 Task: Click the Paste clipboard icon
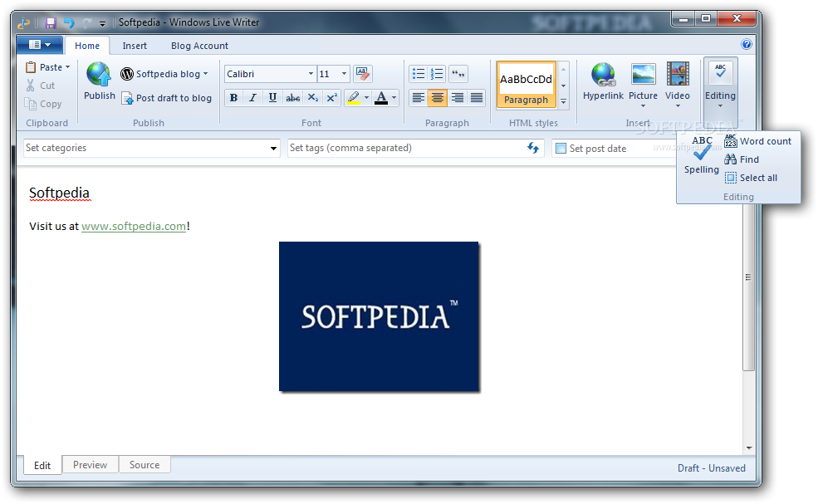(x=31, y=67)
